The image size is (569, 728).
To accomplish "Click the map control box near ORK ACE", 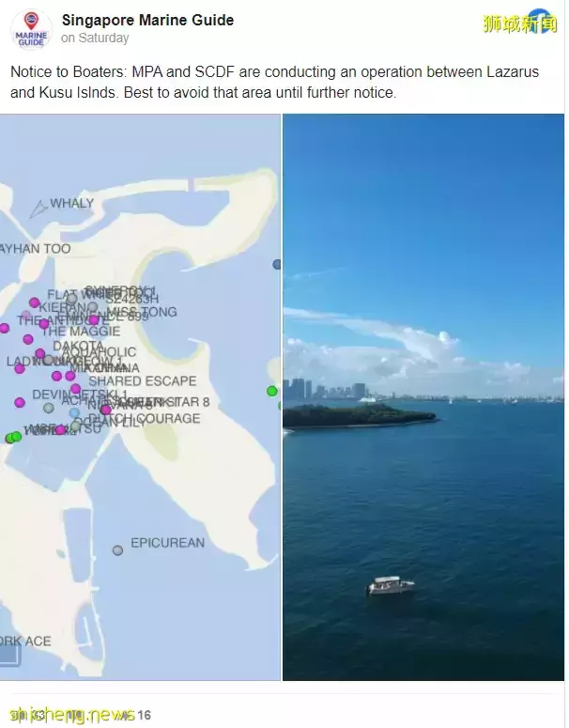I will click(x=10, y=656).
